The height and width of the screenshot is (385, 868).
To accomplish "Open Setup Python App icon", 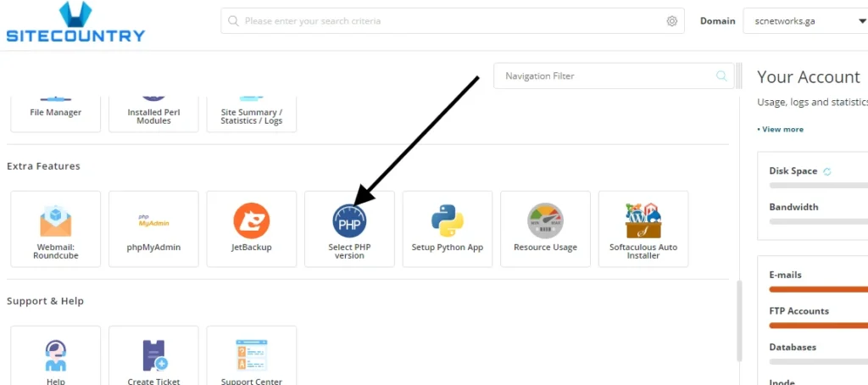I will pyautogui.click(x=448, y=220).
